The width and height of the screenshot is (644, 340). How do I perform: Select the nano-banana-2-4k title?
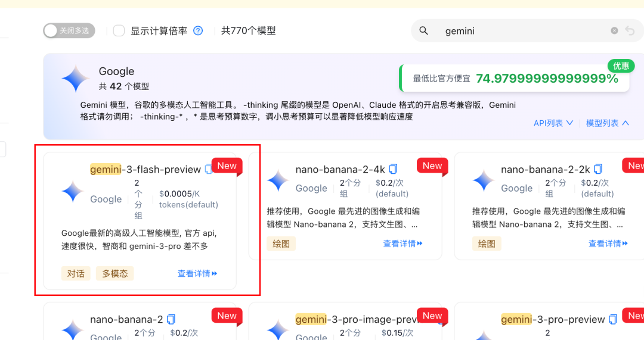tap(340, 169)
